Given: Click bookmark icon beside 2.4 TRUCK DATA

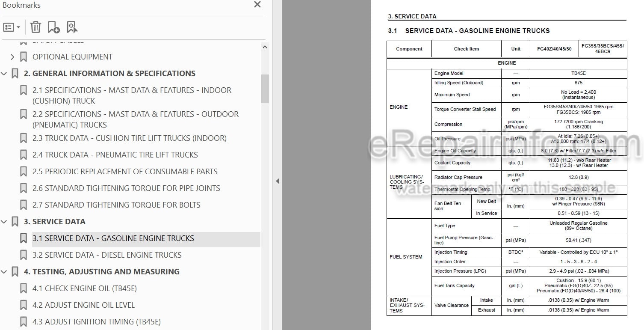Looking at the screenshot, I should (x=24, y=155).
